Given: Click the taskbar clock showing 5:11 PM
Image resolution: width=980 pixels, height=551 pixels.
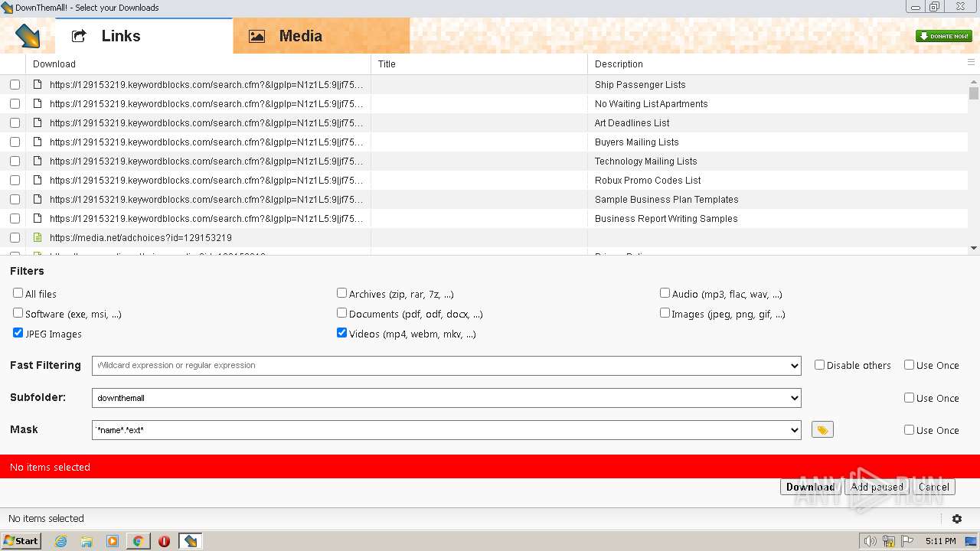Looking at the screenshot, I should 940,541.
